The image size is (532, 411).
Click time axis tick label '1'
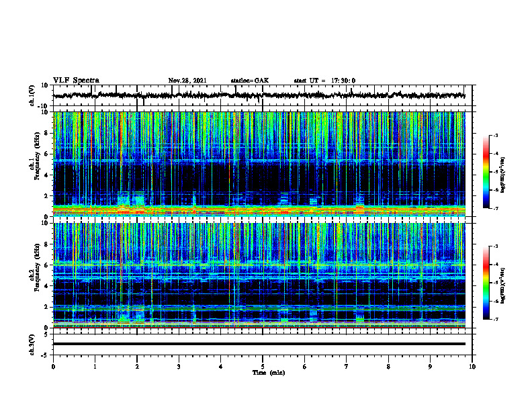(95, 367)
